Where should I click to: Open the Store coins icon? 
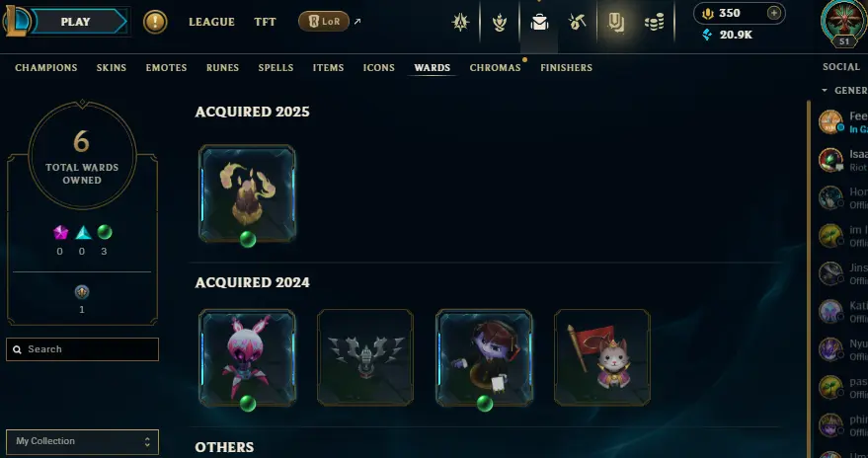tap(655, 22)
